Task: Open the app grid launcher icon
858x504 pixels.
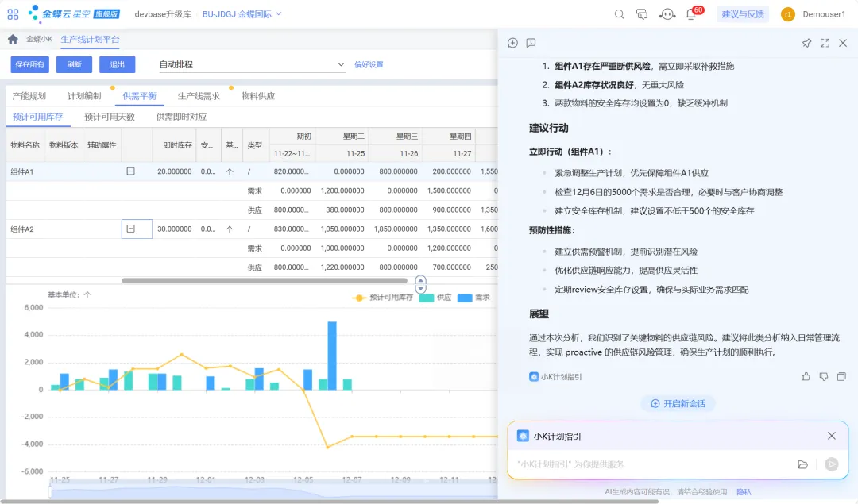Action: (x=13, y=13)
